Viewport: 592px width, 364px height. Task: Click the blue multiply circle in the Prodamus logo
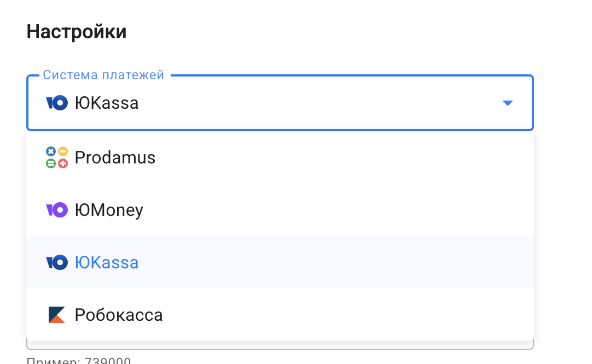51,151
